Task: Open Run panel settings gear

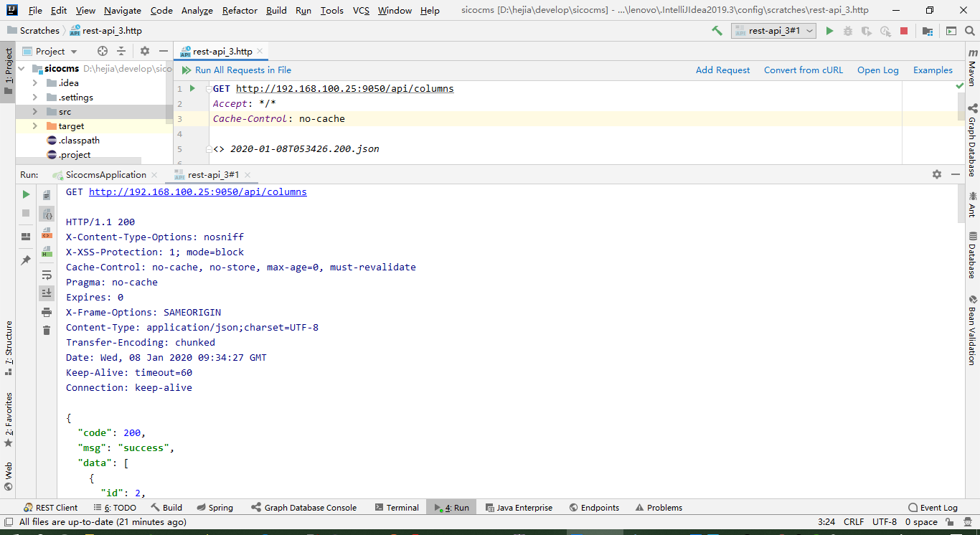Action: click(x=937, y=174)
